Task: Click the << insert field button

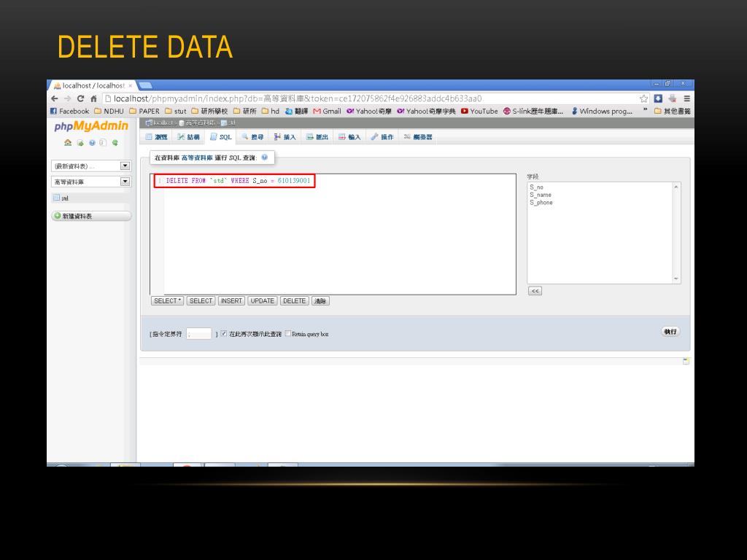Action: 535,291
